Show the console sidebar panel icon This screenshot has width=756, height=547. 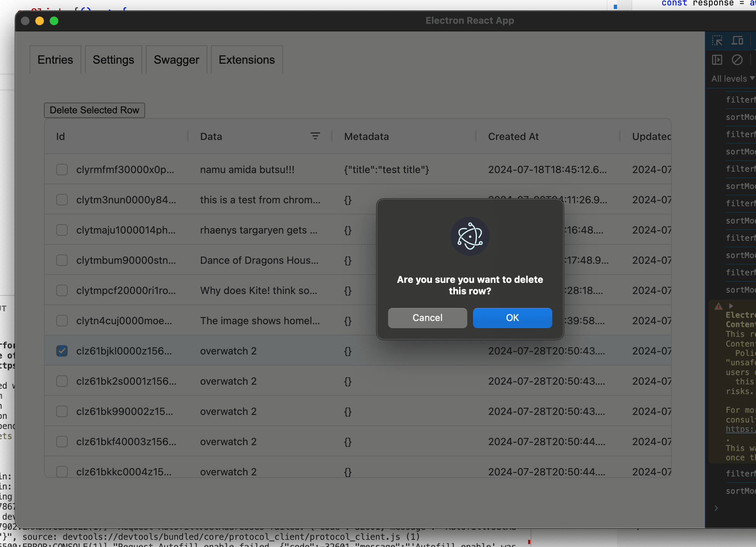coord(717,60)
